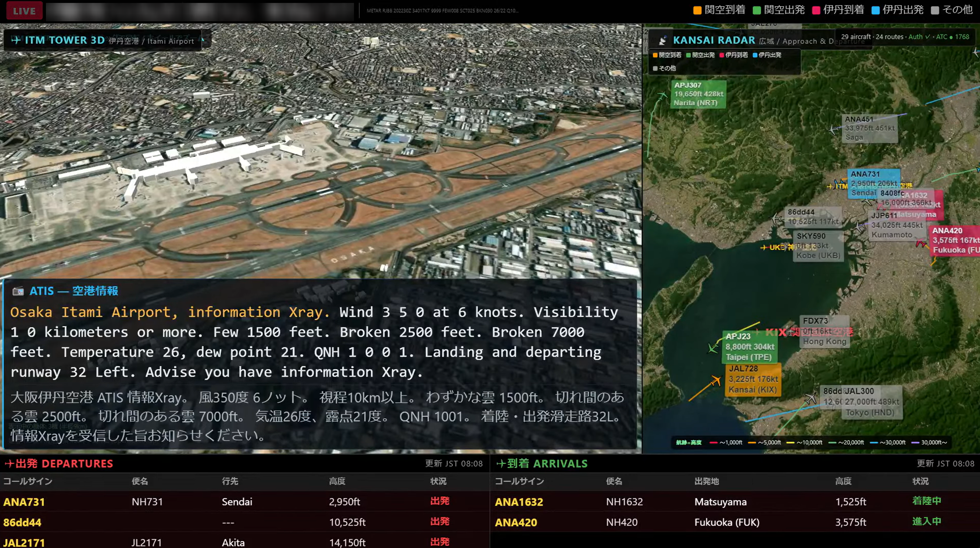The height and width of the screenshot is (548, 980).
Task: Open the FDX73 Hong Kong radar label
Action: 825,331
